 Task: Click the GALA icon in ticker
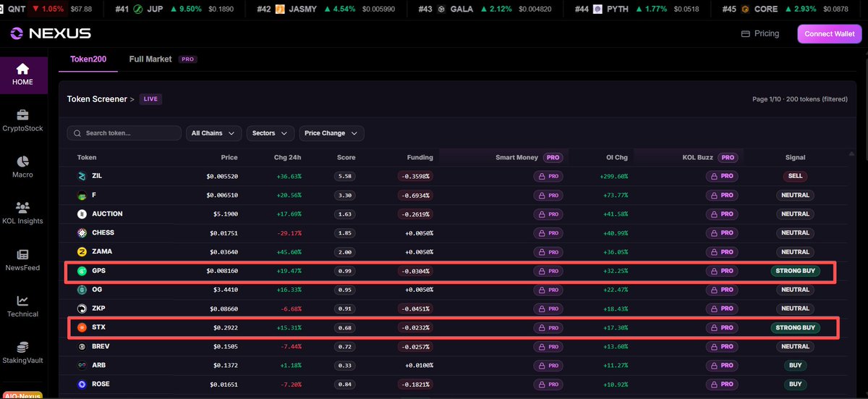click(x=441, y=9)
